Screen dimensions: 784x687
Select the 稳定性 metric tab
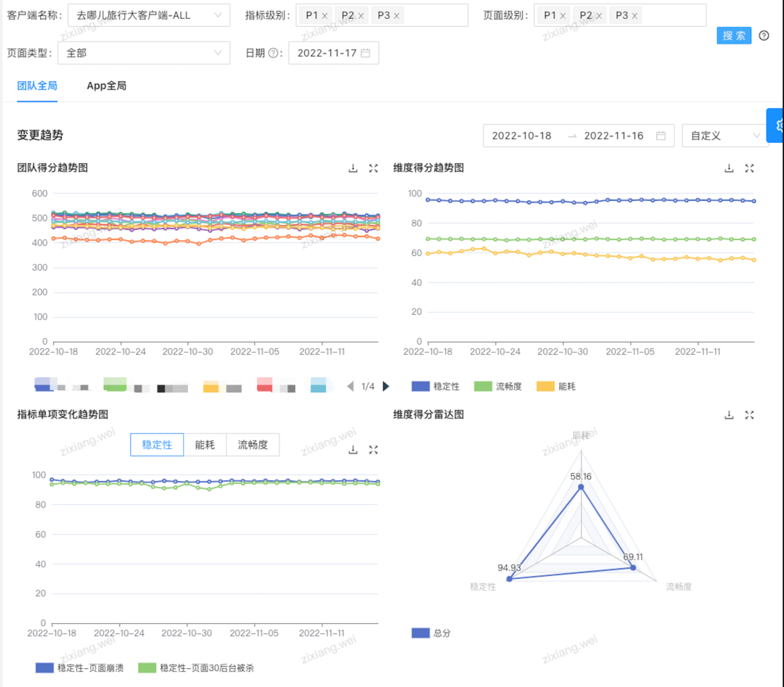coord(157,445)
